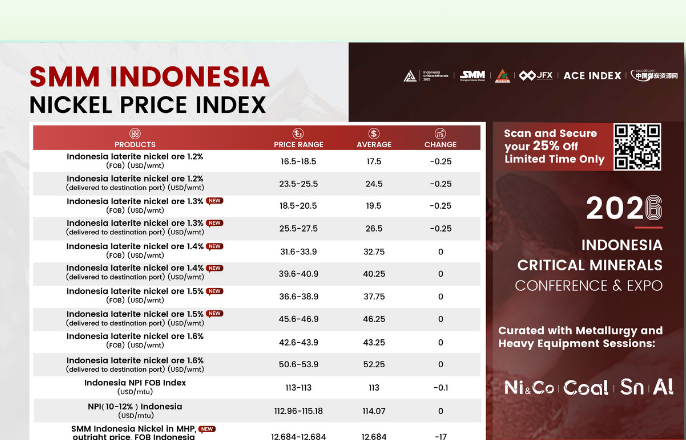The height and width of the screenshot is (440, 686).
Task: Click NEW badge on 1.4% delivered row
Action: [214, 268]
